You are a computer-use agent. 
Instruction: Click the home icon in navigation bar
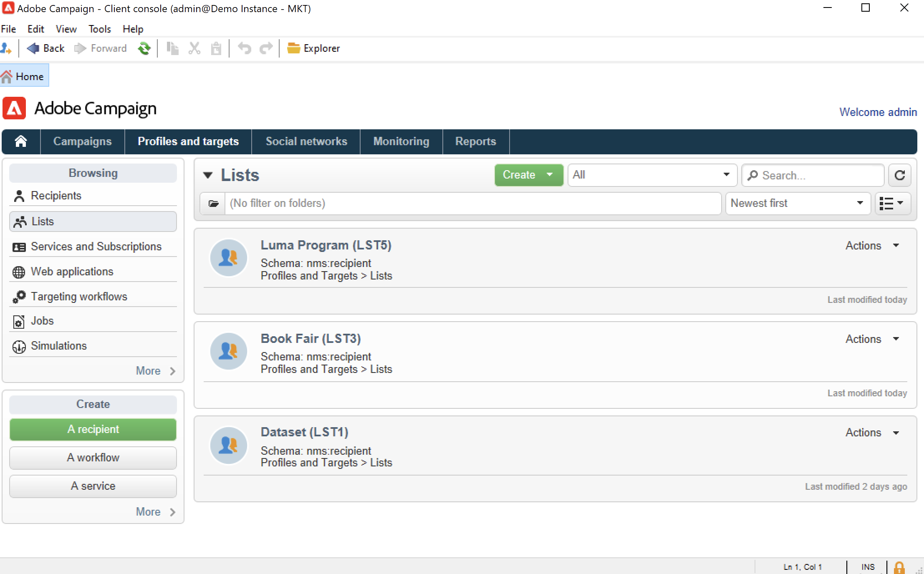coord(21,141)
